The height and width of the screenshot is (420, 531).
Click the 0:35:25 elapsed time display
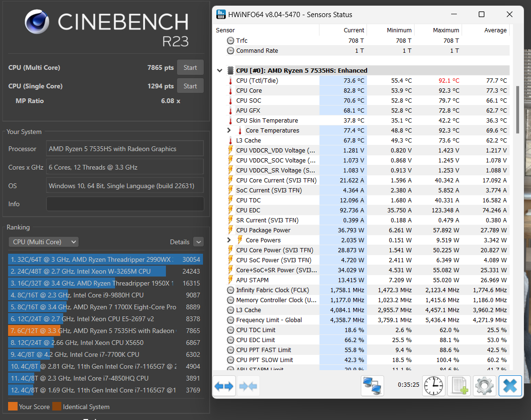coord(408,385)
